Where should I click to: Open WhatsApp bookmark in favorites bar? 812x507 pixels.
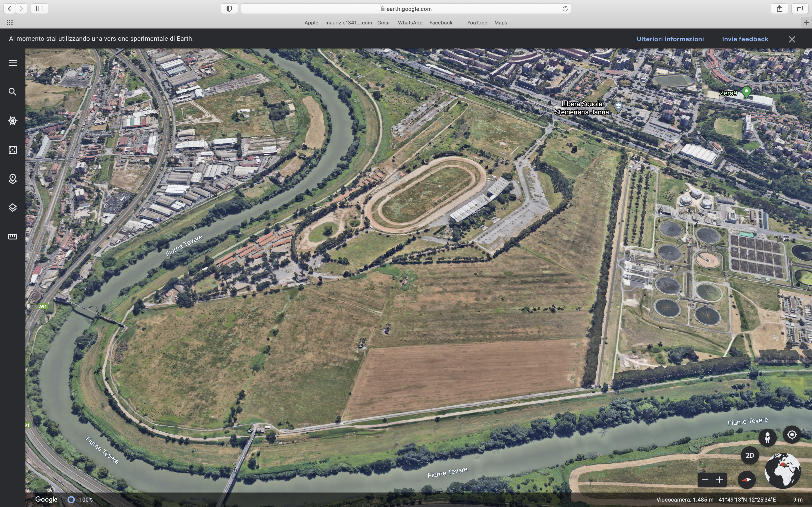click(410, 23)
